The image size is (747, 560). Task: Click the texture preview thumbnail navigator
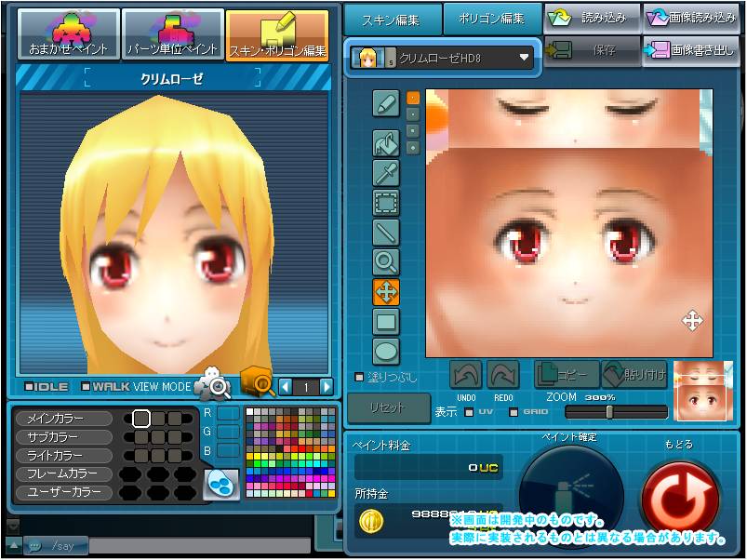pyautogui.click(x=702, y=391)
